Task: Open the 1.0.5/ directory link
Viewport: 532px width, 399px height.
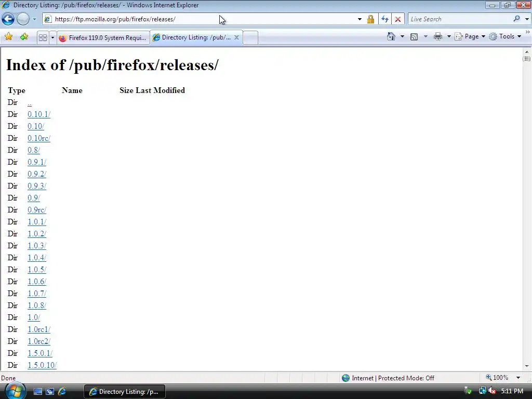Action: [x=37, y=270]
